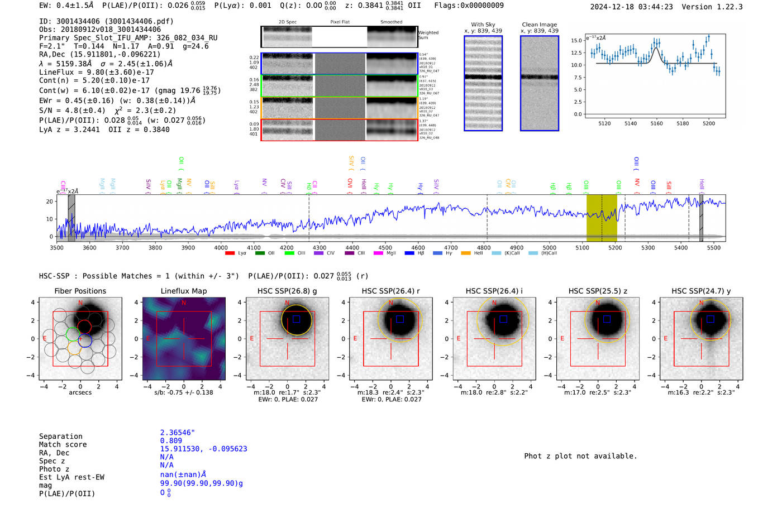Click the yellow highlighted region in the spectrum
The height and width of the screenshot is (532, 782).
pos(602,218)
